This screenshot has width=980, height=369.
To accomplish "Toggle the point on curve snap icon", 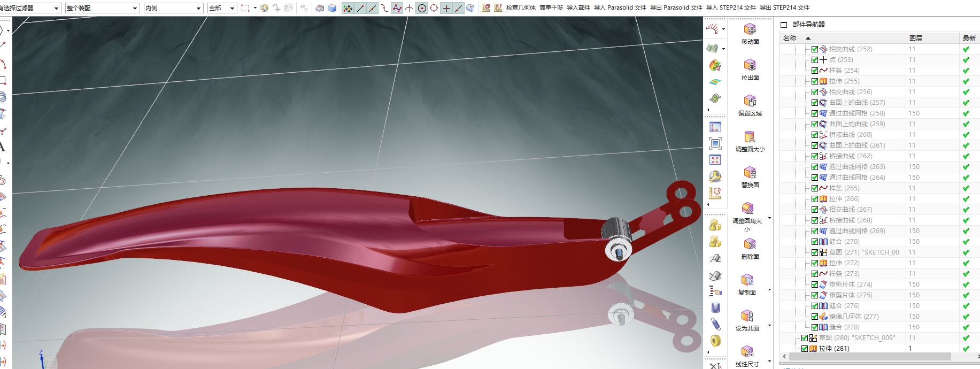I will (x=459, y=8).
